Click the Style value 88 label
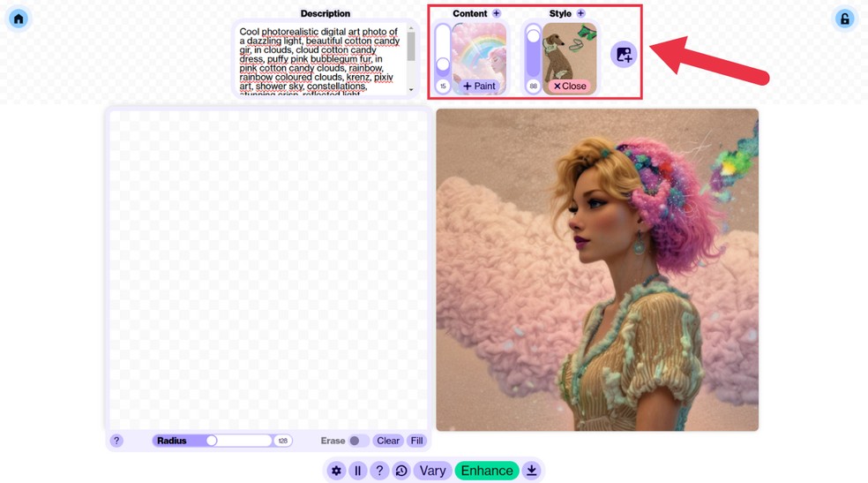Viewport: 868px width, 483px height. [x=533, y=86]
